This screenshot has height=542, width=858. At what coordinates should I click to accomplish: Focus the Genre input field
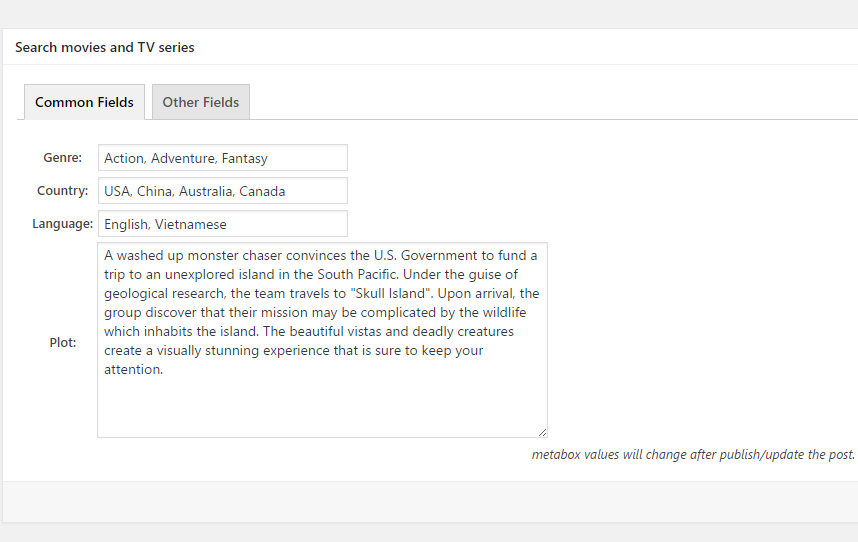[x=223, y=158]
